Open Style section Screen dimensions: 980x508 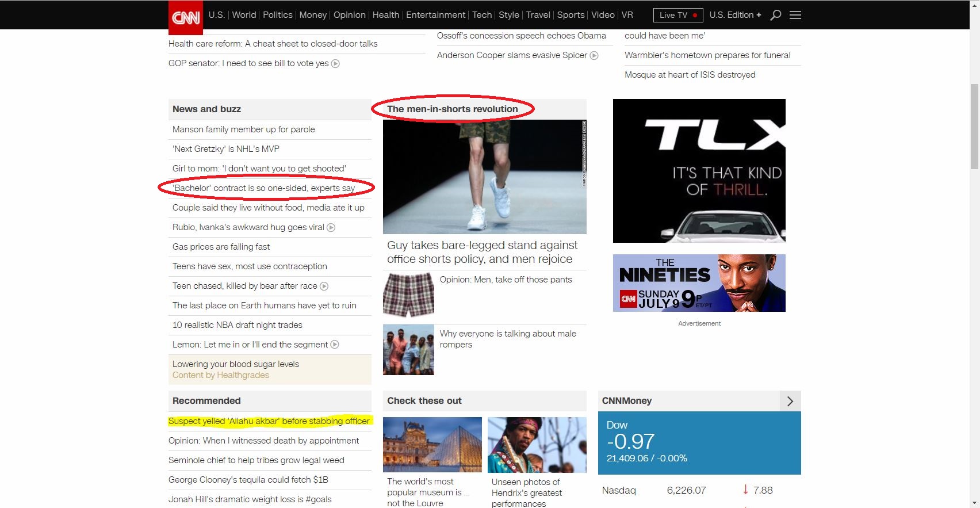coord(509,15)
